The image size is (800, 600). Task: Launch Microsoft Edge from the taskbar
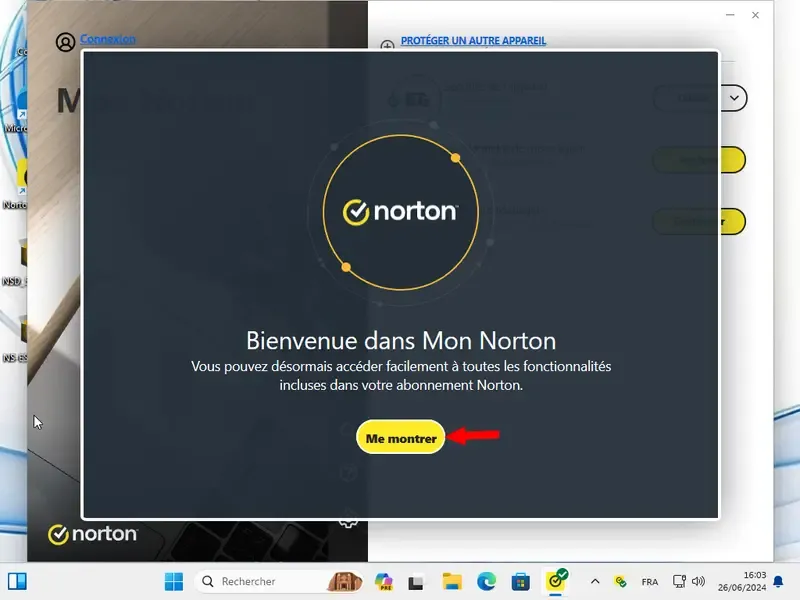tap(486, 581)
